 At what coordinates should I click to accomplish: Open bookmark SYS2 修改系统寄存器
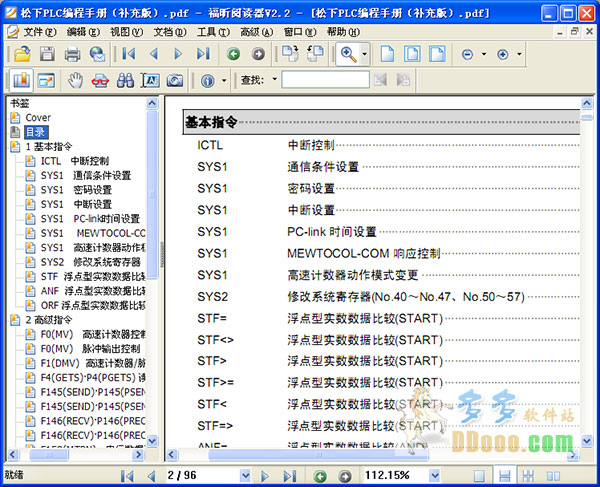(x=90, y=262)
